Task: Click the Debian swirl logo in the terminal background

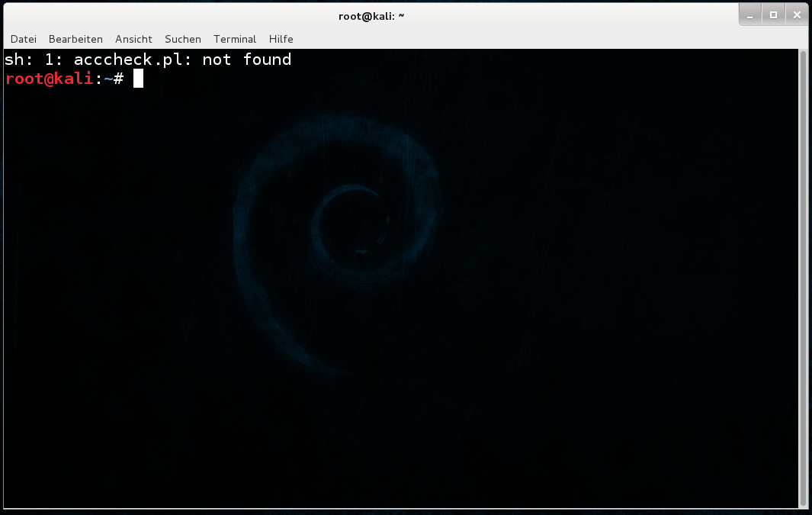Action: [x=336, y=243]
